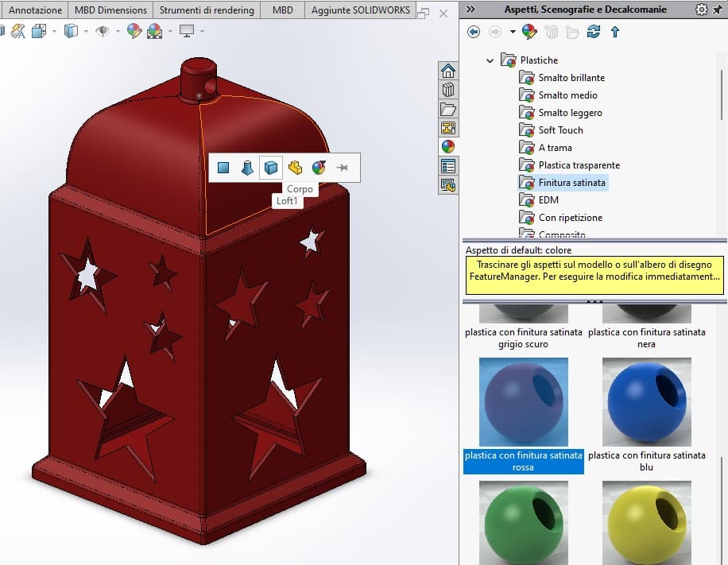728x565 pixels.
Task: Open the appearance sphere icon in the breadcrumb
Action: point(319,168)
